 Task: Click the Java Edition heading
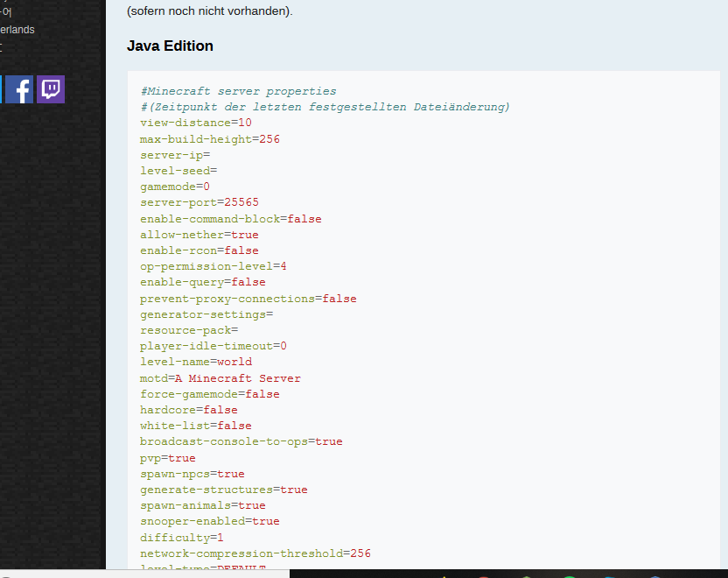click(x=170, y=46)
